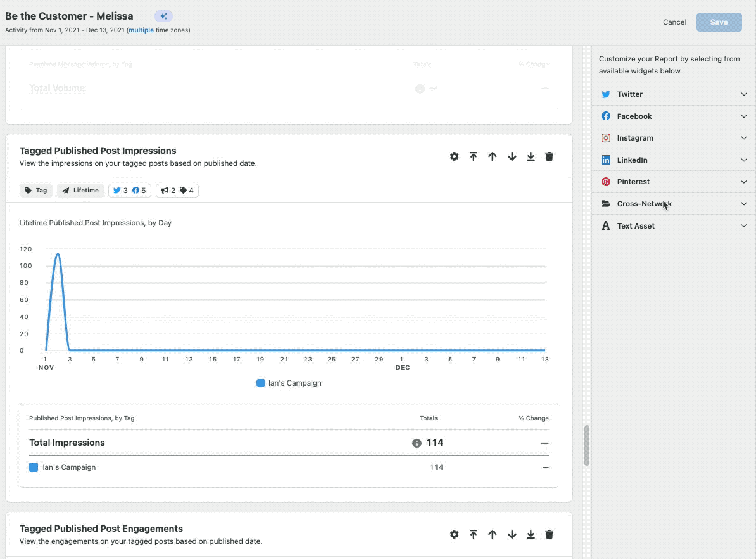This screenshot has height=559, width=756.
Task: Click the chart title Lifetime Published Post Impressions, by Day
Action: pyautogui.click(x=96, y=223)
